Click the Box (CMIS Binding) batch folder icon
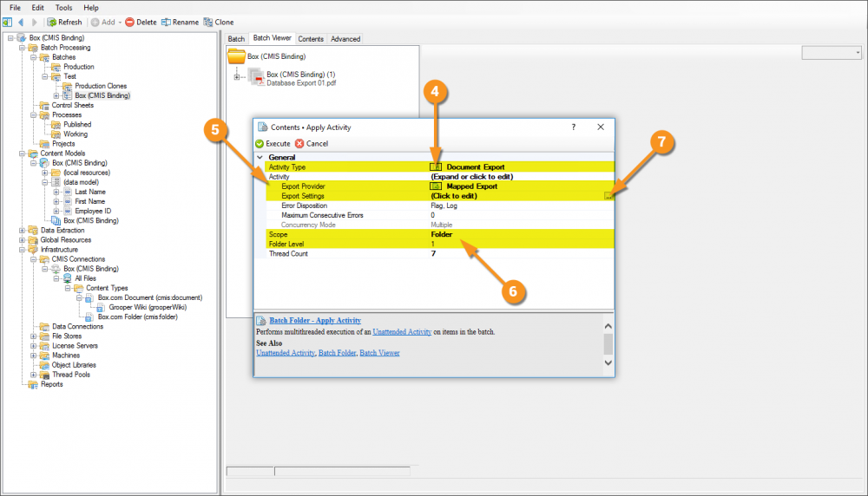 point(236,56)
